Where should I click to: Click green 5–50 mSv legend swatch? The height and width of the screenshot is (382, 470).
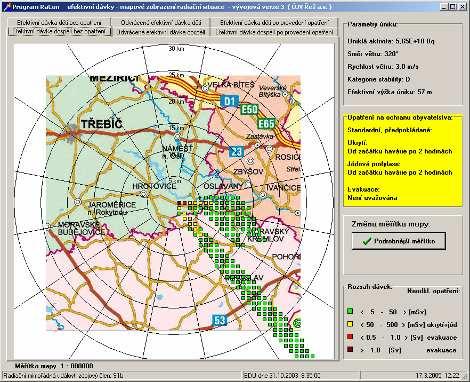pos(350,311)
